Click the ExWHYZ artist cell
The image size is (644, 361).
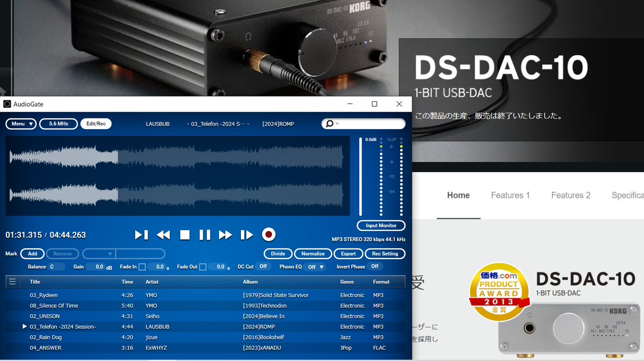157,348
